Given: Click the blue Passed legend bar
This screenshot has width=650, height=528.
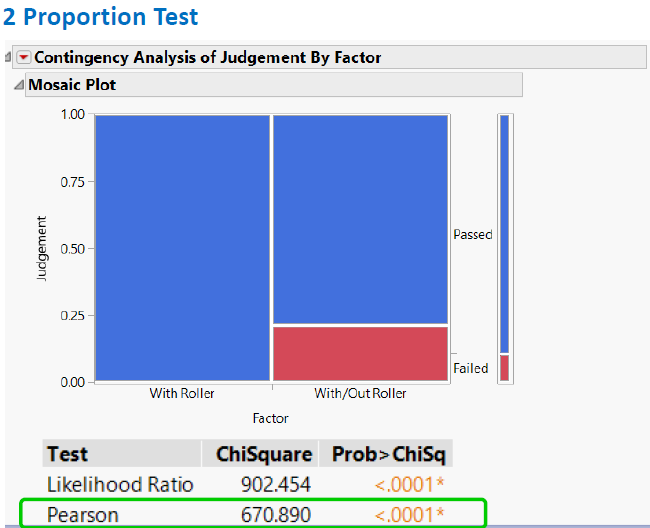Looking at the screenshot, I should click(x=504, y=234).
